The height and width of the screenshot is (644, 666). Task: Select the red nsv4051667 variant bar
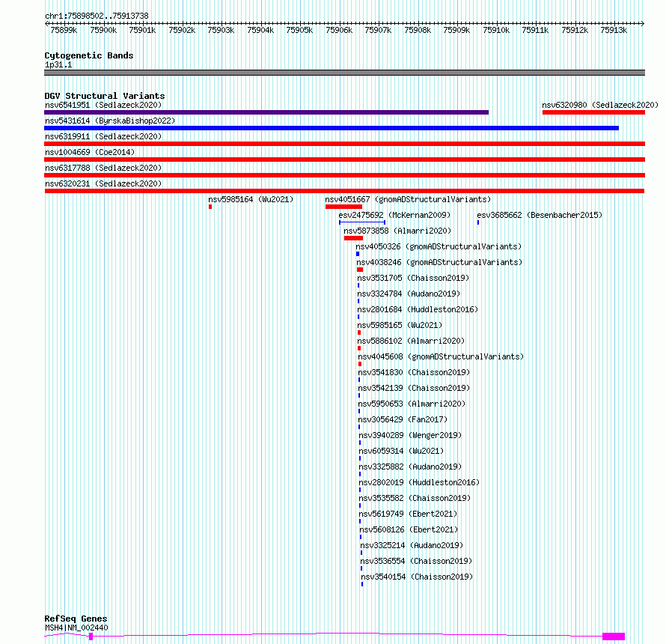343,207
